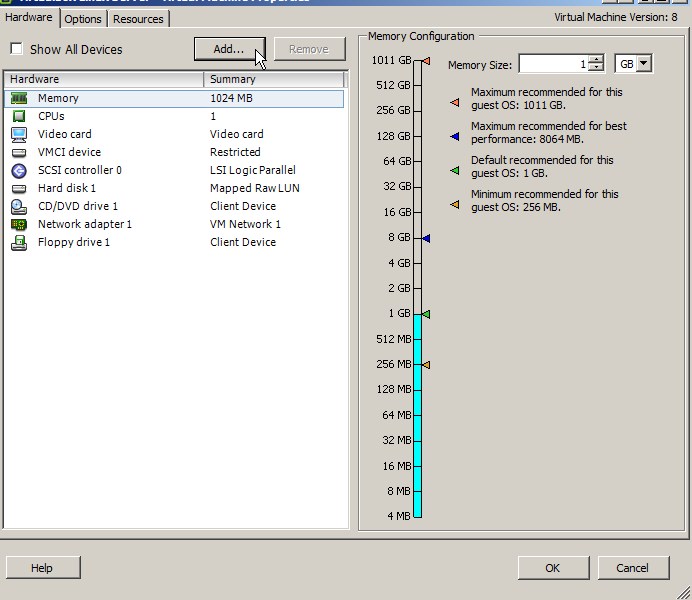Click the green 1 GB default slider marker
Screen dimensions: 692x600
point(426,314)
